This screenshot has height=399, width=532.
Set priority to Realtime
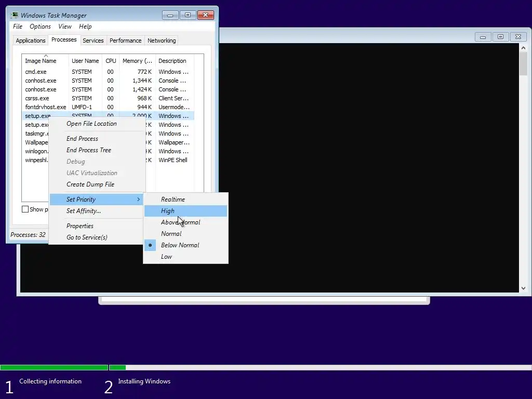(x=185, y=199)
